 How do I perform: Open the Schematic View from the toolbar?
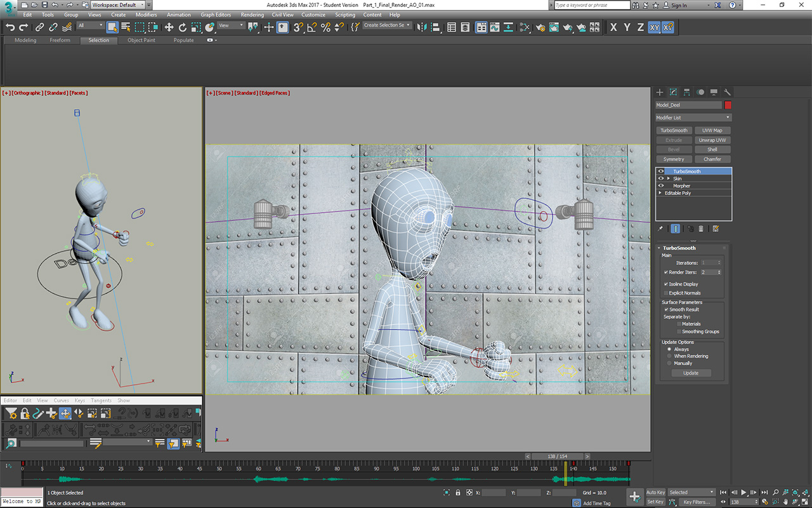[x=507, y=27]
